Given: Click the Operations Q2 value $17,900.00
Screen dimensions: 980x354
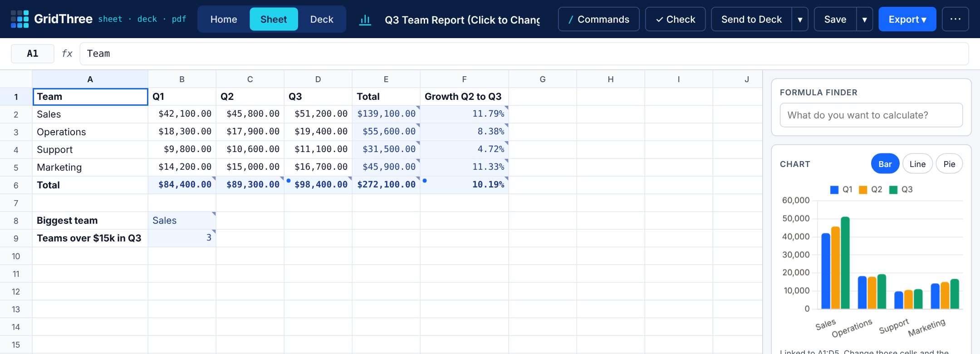Looking at the screenshot, I should pos(250,132).
